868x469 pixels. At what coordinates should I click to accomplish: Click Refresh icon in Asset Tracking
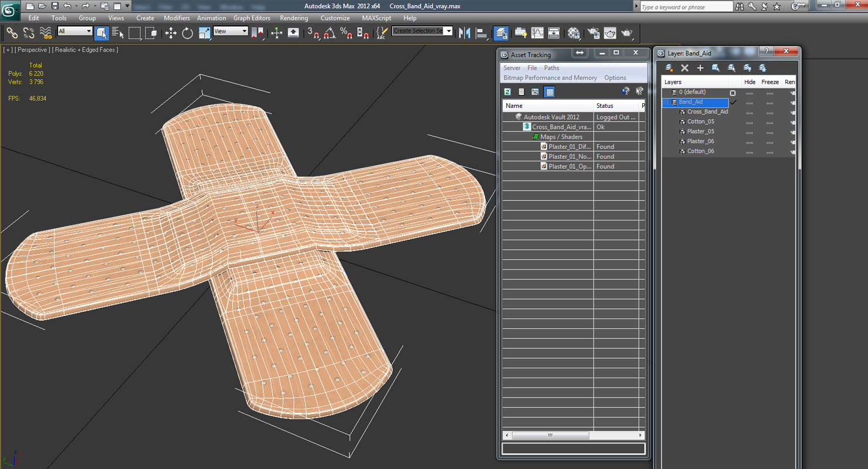507,92
